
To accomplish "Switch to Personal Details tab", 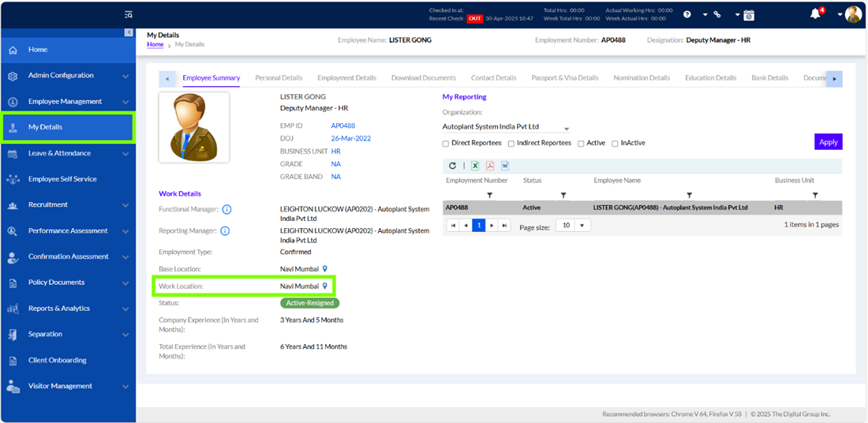I will tap(279, 78).
